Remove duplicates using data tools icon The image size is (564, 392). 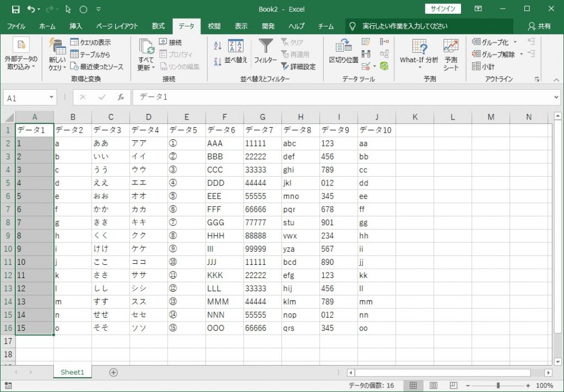click(x=366, y=55)
